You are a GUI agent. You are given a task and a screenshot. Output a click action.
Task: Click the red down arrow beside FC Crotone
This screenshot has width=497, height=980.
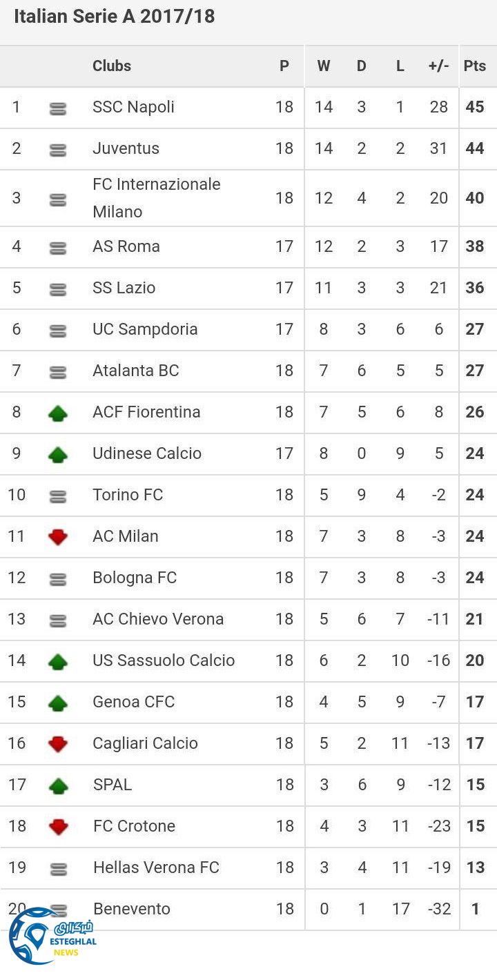tap(58, 827)
